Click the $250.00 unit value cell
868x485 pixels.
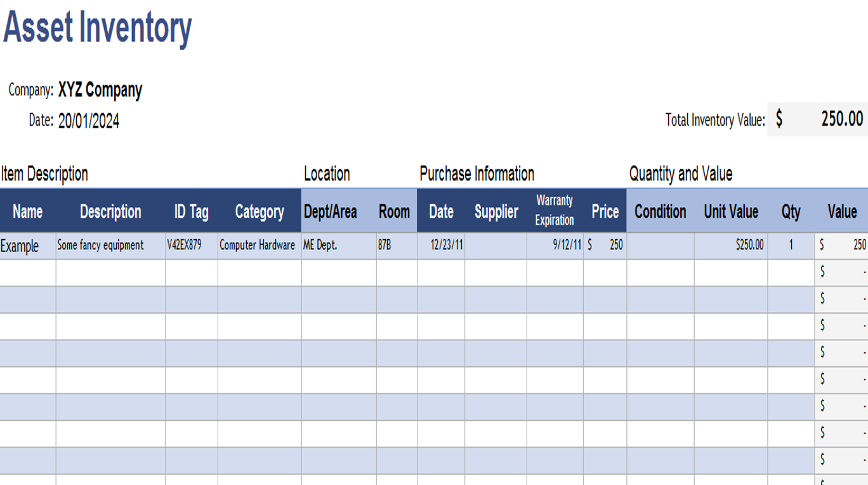click(731, 246)
